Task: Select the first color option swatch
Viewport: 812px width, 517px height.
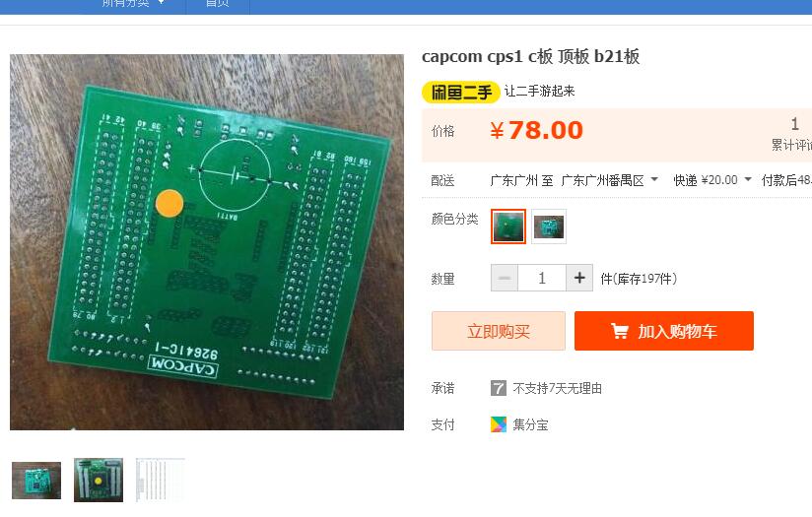Action: click(x=508, y=226)
